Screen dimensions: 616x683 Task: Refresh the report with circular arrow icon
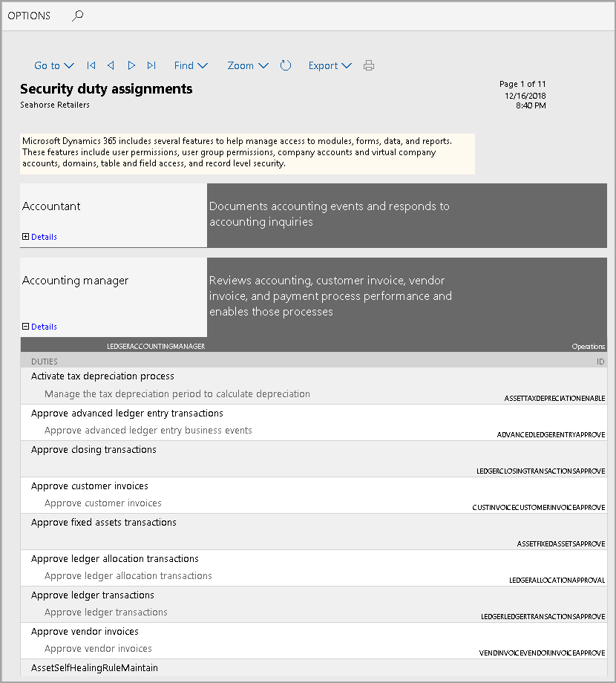[x=286, y=65]
